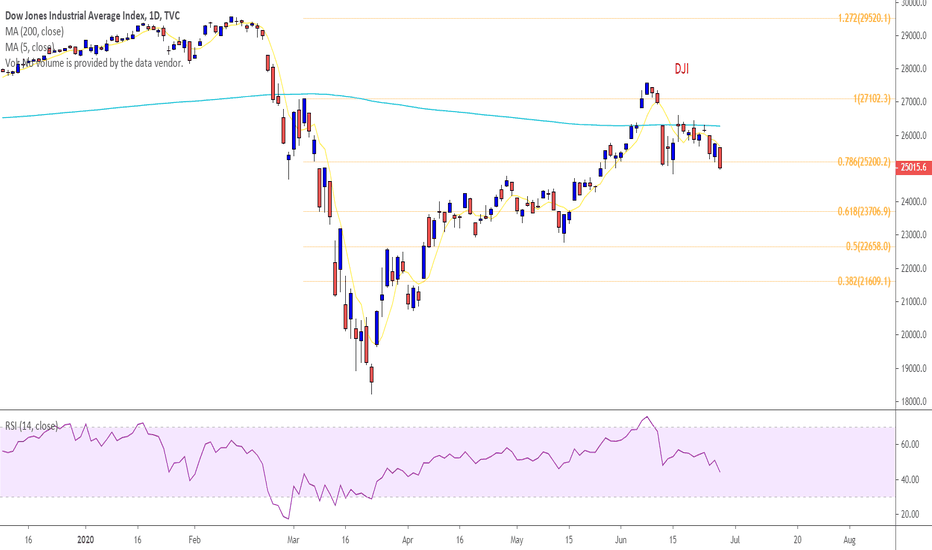Click the 21000.0 price axis label
The image size is (932, 550).
click(x=914, y=301)
